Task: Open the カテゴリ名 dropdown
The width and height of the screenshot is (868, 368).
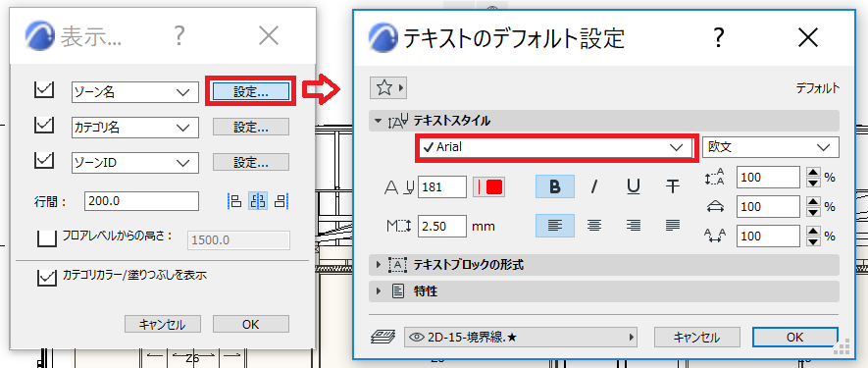Action: (x=134, y=128)
